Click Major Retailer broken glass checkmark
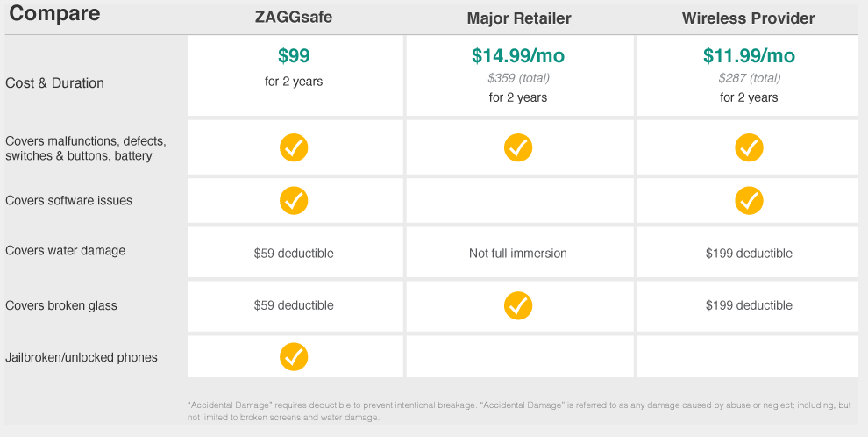This screenshot has width=868, height=437. click(518, 305)
